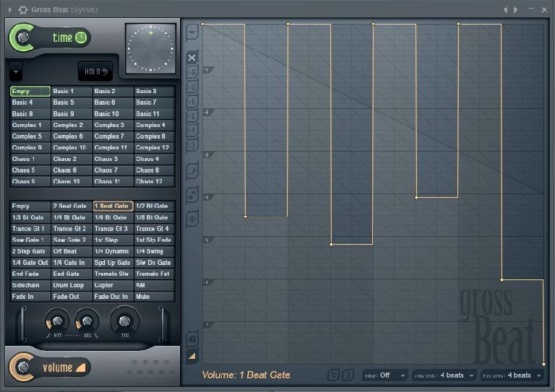Select the AM volume preset

point(155,285)
